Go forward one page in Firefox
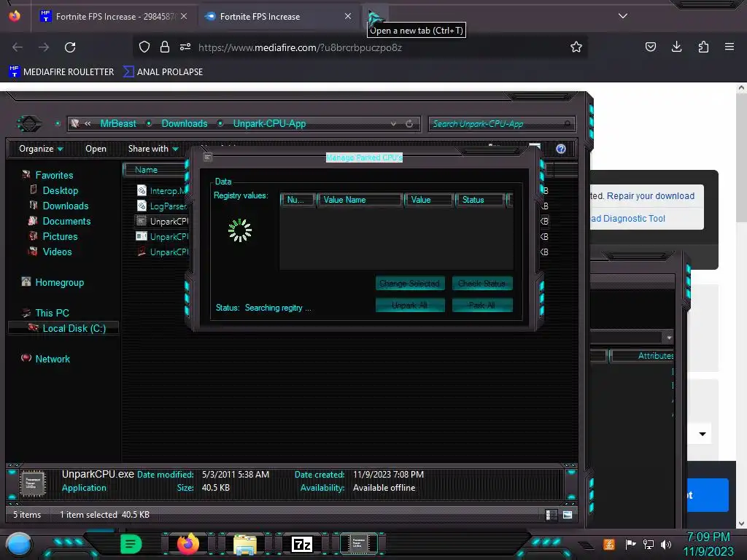 pos(44,47)
